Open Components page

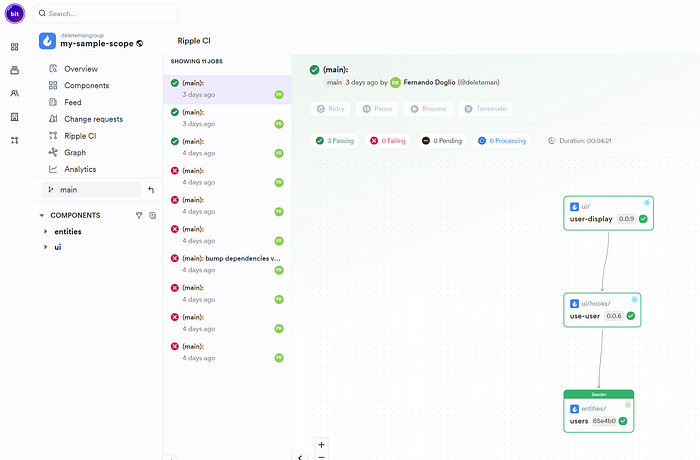click(x=87, y=85)
